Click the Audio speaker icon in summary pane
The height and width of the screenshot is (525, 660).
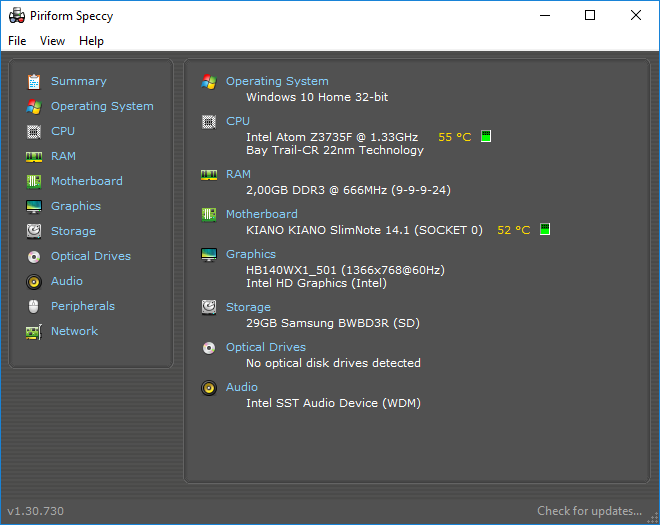(x=209, y=388)
